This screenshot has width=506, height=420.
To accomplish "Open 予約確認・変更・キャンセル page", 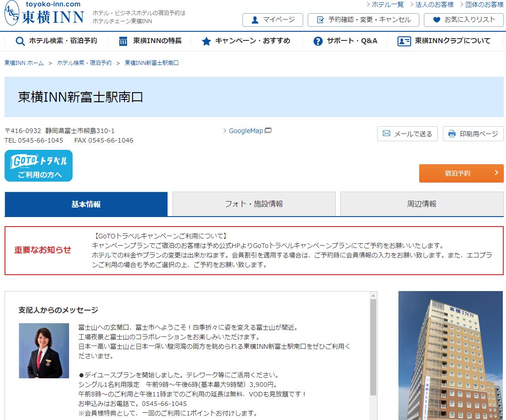I will (x=364, y=20).
